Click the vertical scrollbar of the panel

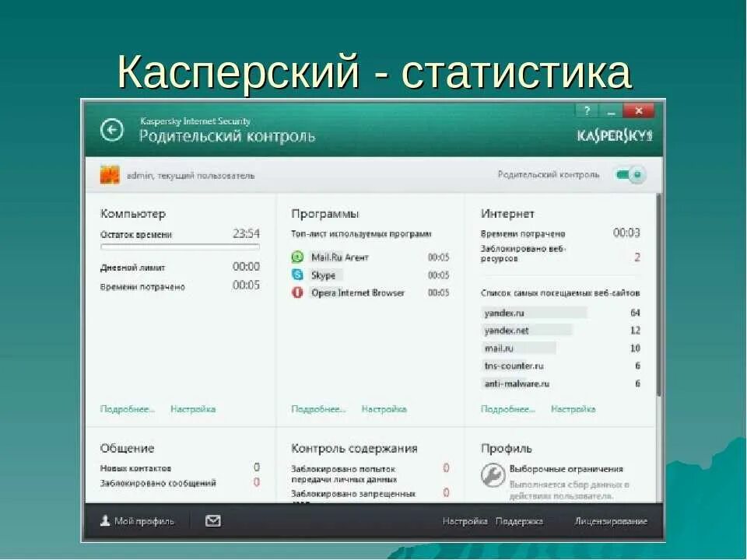tap(659, 296)
